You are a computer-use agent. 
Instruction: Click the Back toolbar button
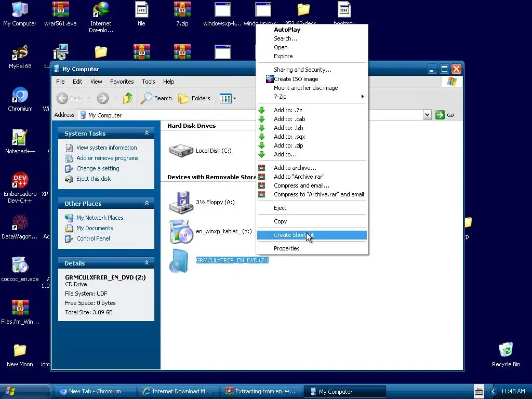click(x=70, y=98)
